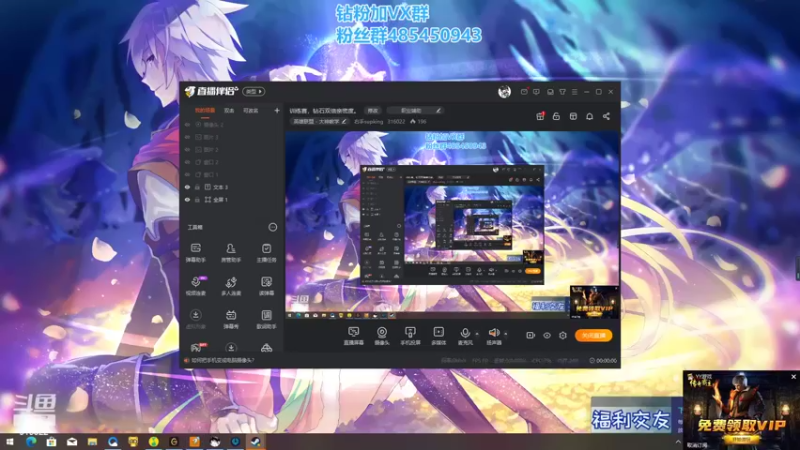The width and height of the screenshot is (800, 450).
Task: Open the mode pill with arrow beside the logo
Action: 254,91
